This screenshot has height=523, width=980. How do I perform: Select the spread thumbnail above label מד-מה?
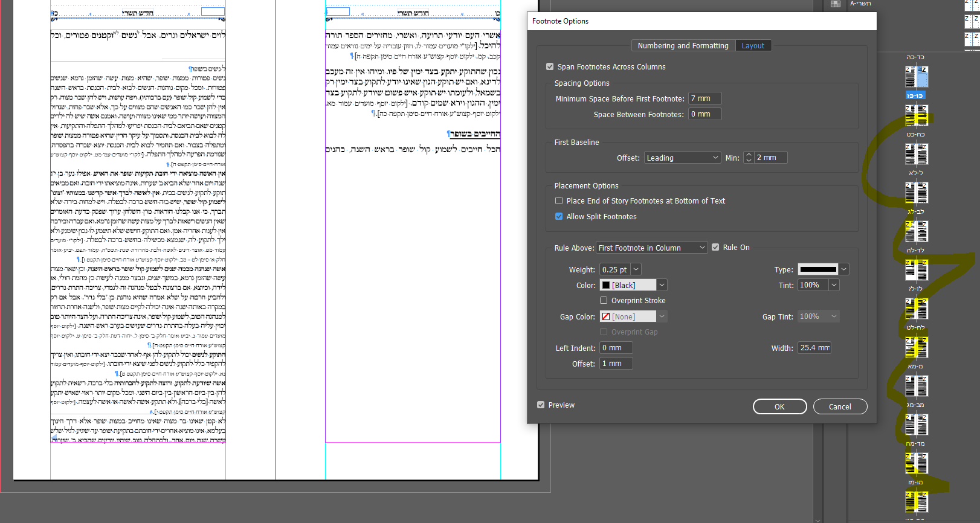(x=916, y=425)
